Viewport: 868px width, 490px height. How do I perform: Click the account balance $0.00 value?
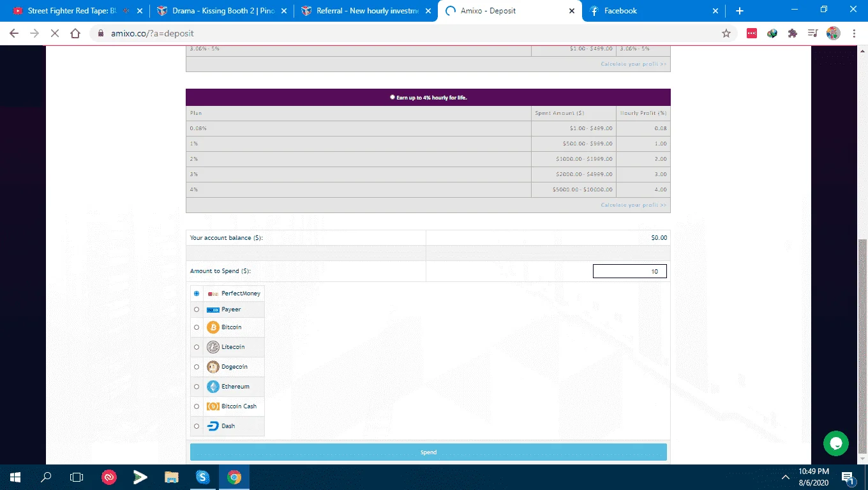point(659,238)
